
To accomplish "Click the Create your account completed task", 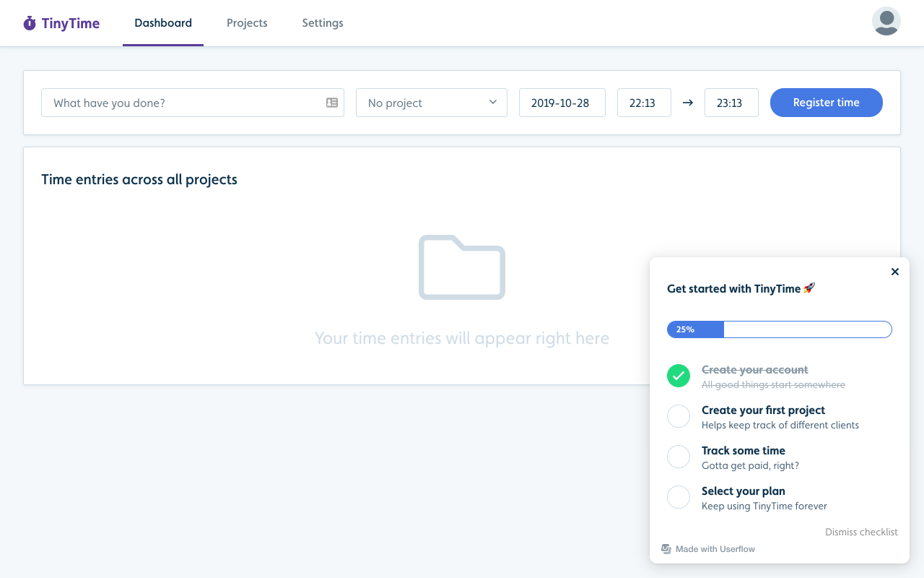I will point(780,376).
